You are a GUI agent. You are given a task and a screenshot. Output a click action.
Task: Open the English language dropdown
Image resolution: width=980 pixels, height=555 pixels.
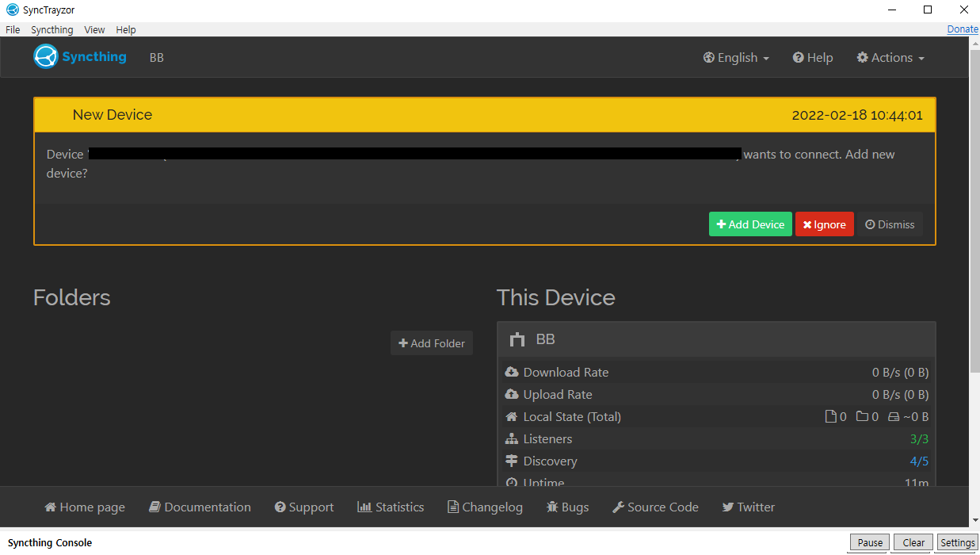pos(736,57)
